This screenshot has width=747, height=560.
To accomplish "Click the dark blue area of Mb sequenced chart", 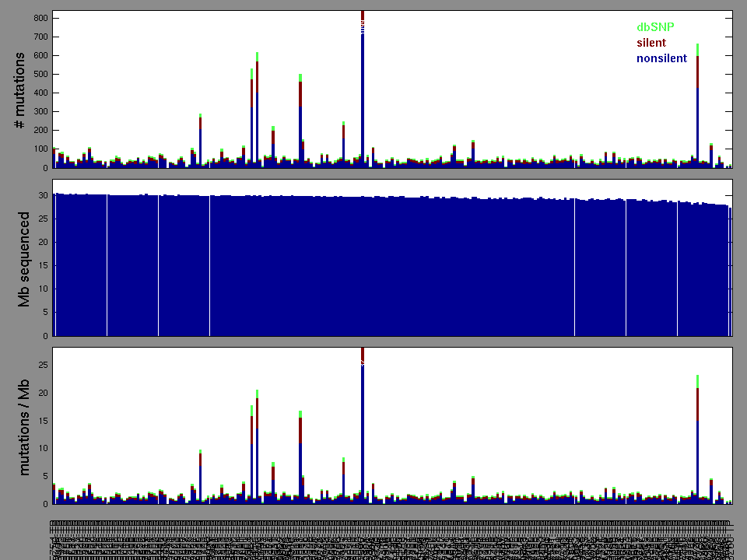I will click(x=389, y=264).
